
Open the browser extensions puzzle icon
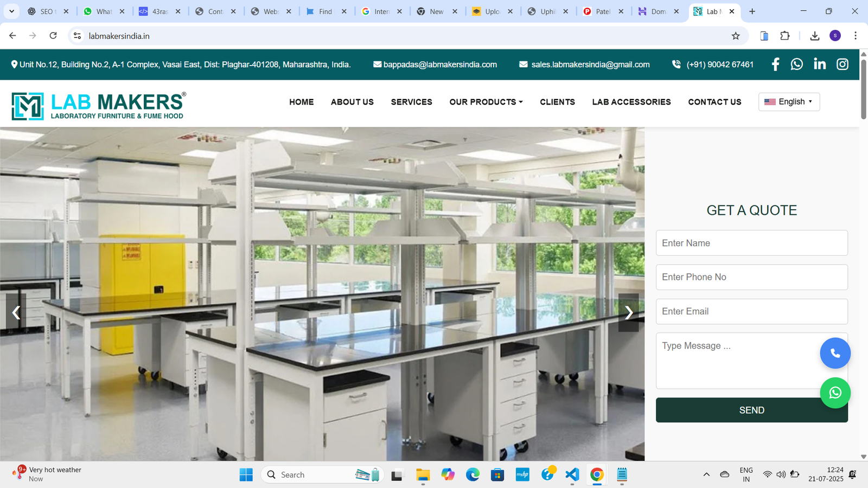[x=784, y=36]
